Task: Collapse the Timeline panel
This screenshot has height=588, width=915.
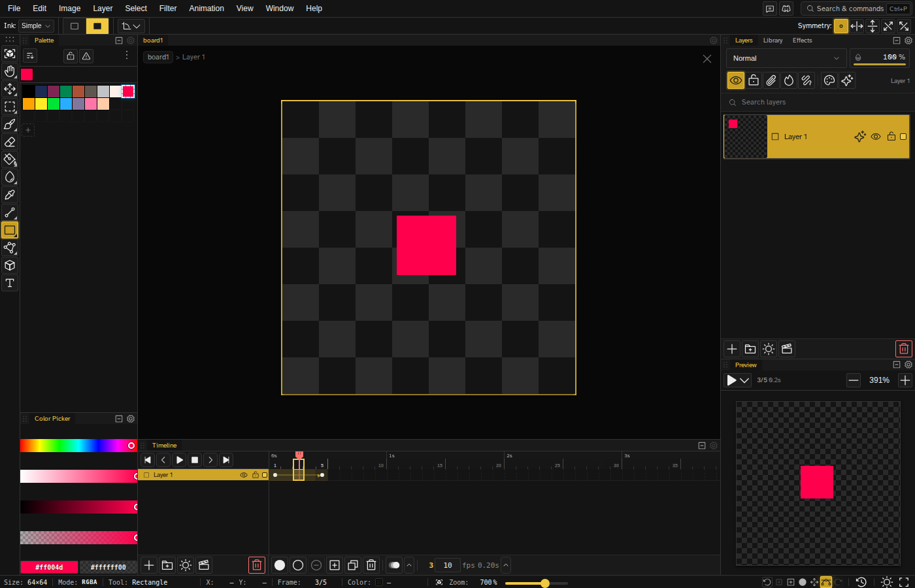Action: click(702, 446)
